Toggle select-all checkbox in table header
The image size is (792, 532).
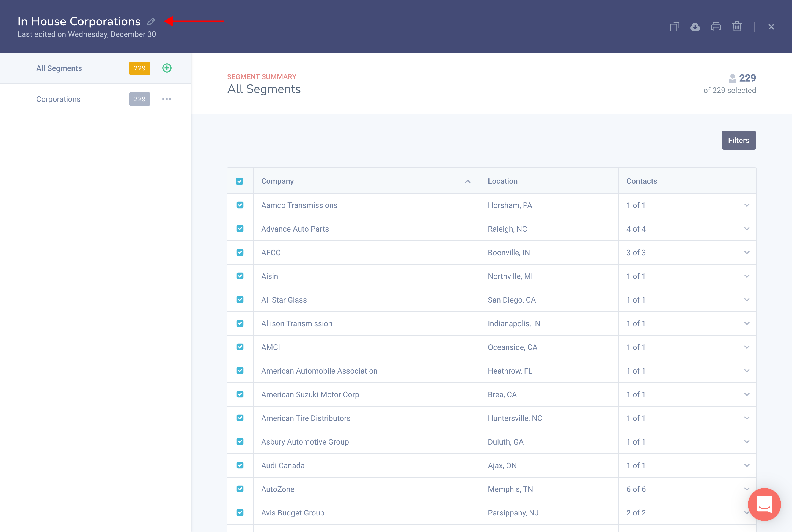[240, 181]
